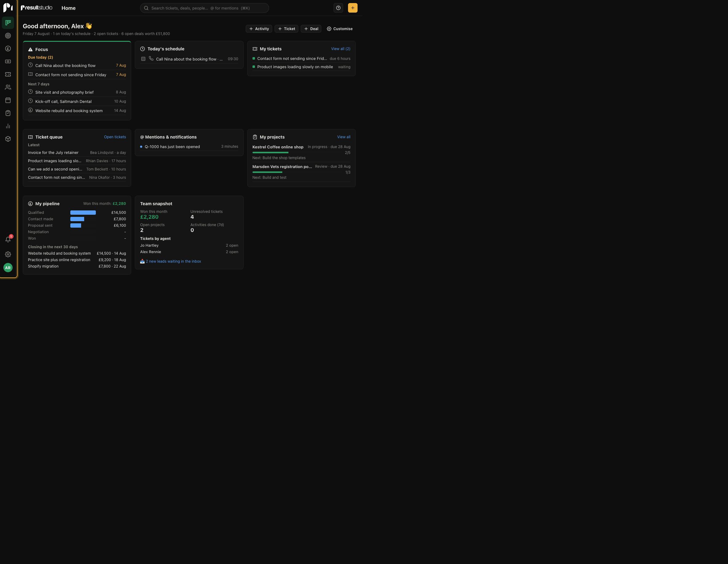This screenshot has height=564, width=728.
Task: Open the Home dashboard kanban icon
Action: (8, 23)
